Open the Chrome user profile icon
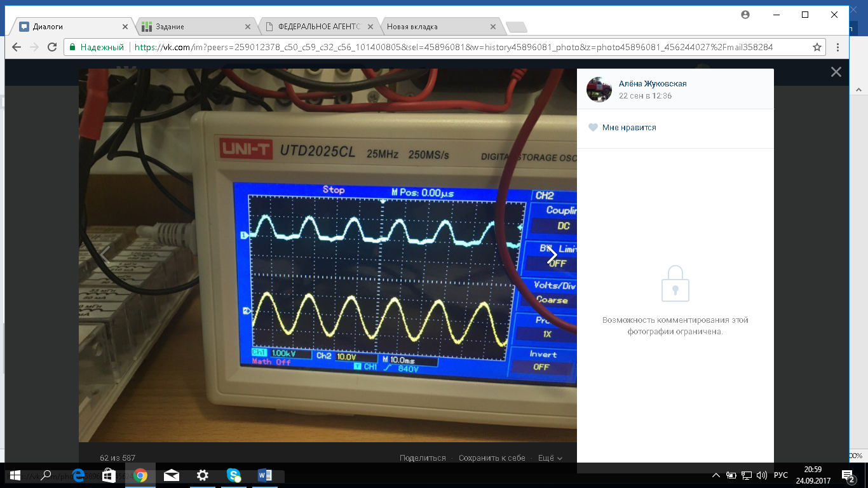The height and width of the screenshot is (488, 868). coord(745,14)
